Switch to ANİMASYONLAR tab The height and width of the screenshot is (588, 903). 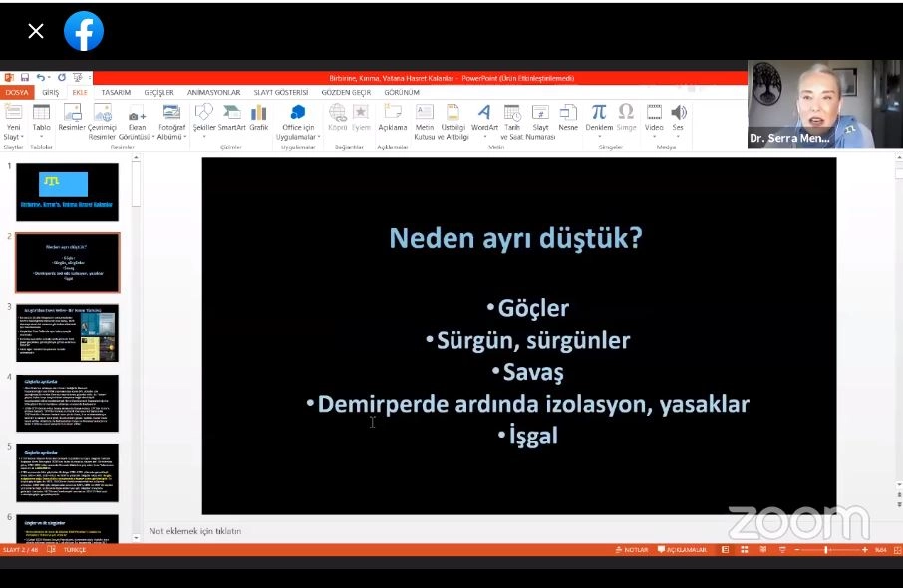coord(213,92)
